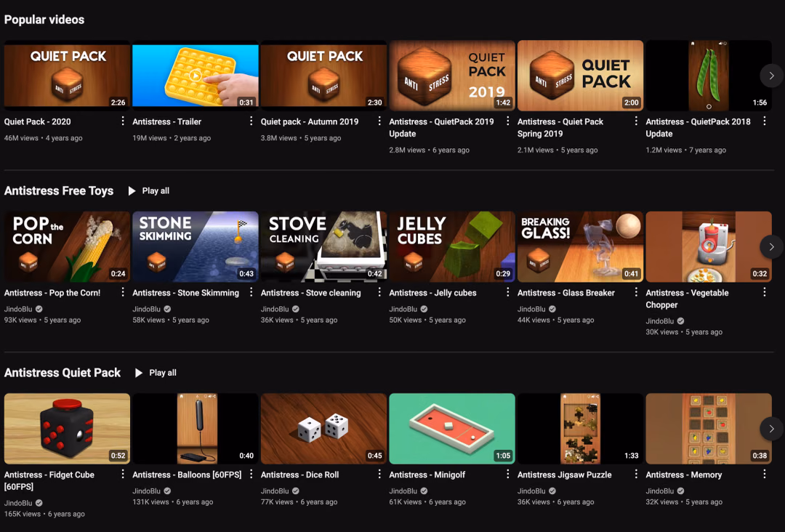
Task: Open the Jelly Cubes video thumbnail
Action: [x=452, y=246]
